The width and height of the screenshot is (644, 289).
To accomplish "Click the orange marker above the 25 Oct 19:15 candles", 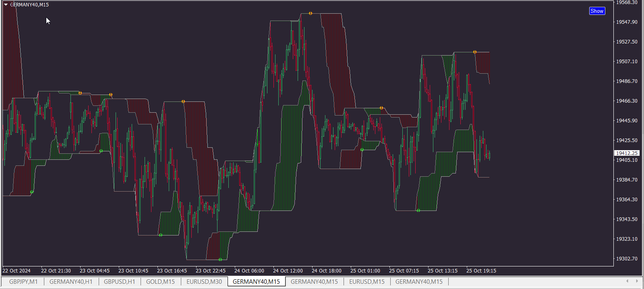I will pos(475,52).
